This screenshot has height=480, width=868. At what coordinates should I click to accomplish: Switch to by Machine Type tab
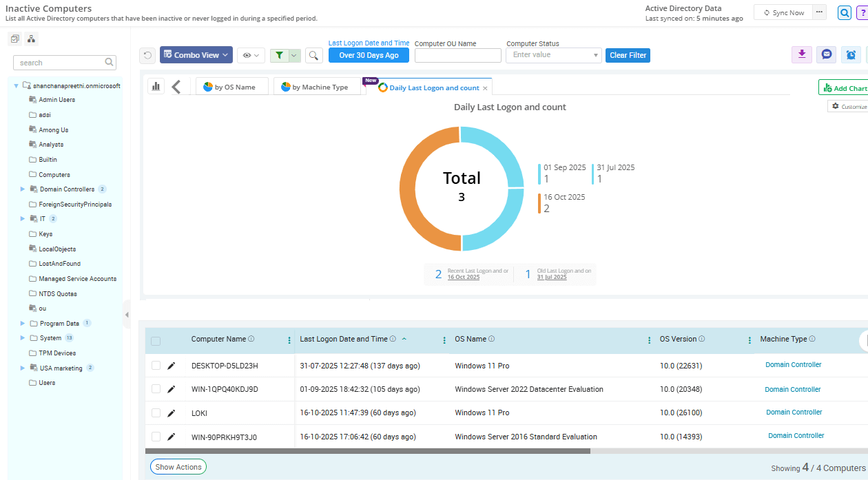click(318, 87)
